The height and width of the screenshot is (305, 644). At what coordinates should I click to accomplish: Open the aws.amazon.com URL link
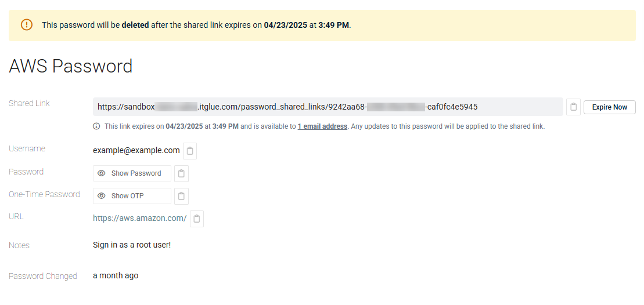(139, 218)
